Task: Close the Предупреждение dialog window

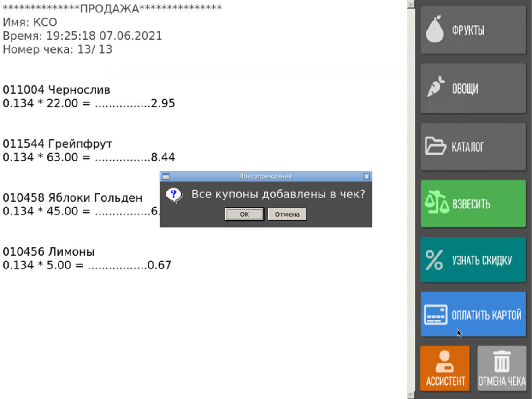Action: click(366, 177)
